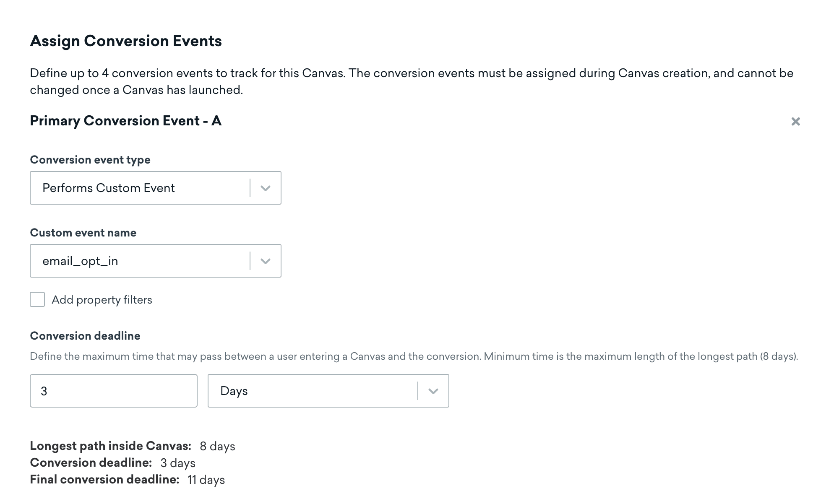Click the intro paragraph about defining conversion events
Image resolution: width=839 pixels, height=504 pixels.
411,81
